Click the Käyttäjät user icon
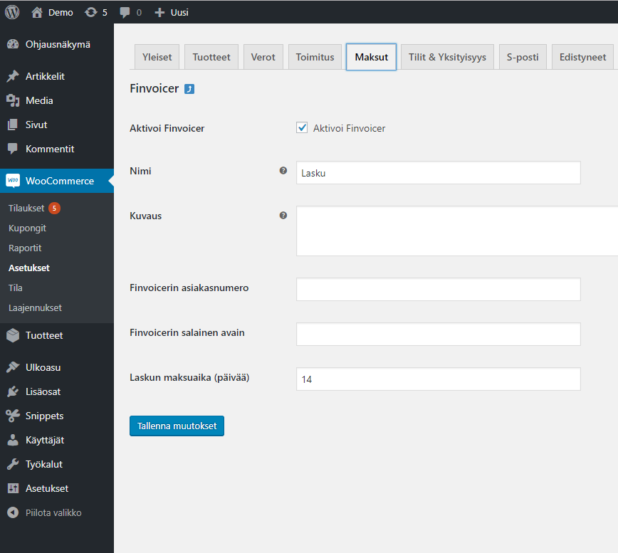The image size is (618, 553). [13, 440]
